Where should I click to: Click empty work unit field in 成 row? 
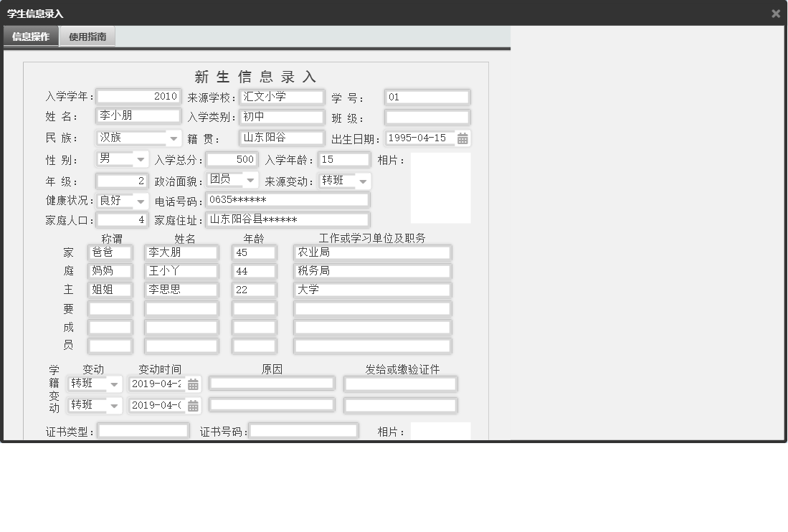pyautogui.click(x=372, y=328)
